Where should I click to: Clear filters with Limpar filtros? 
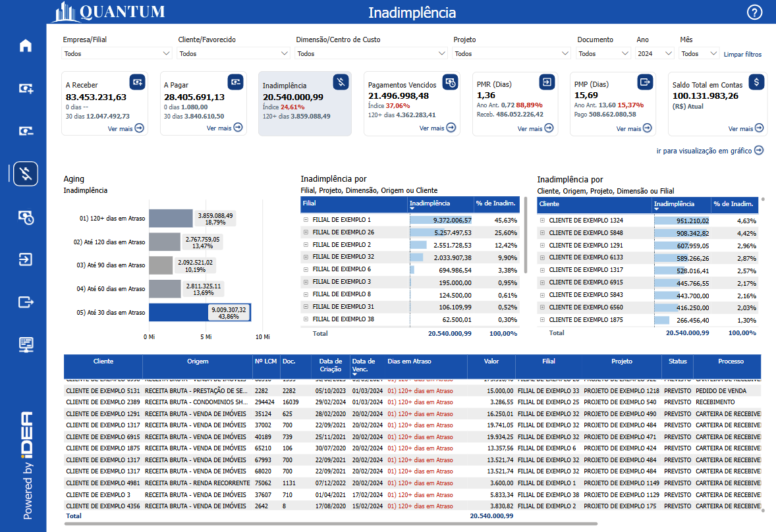tap(742, 54)
